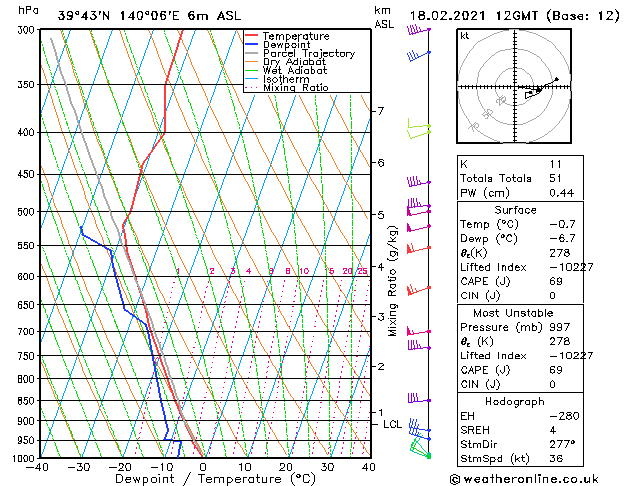The height and width of the screenshot is (486, 629).
Task: Click the 850 hPa pressure label
Action: pyautogui.click(x=28, y=401)
